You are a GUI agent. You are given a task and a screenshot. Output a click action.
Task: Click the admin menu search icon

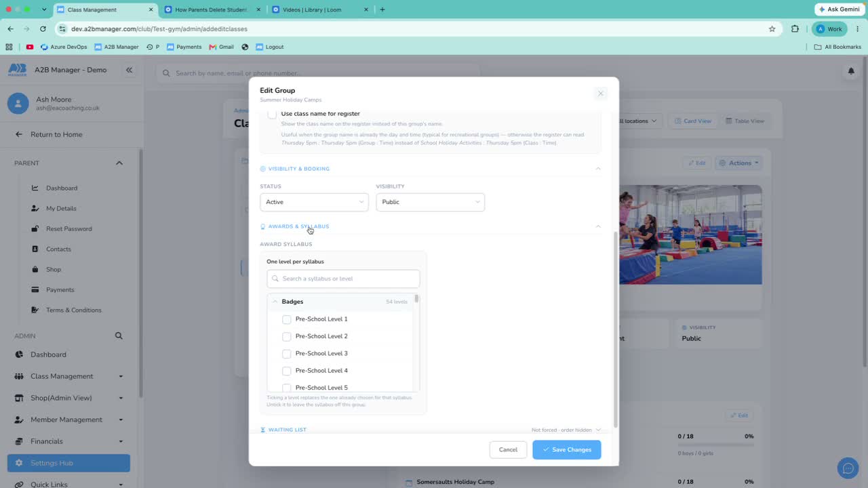pos(119,335)
